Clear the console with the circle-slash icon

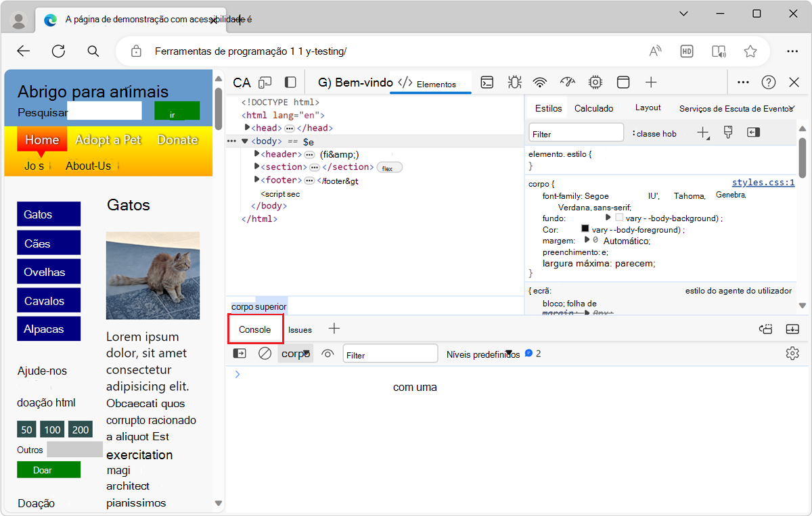(x=265, y=353)
